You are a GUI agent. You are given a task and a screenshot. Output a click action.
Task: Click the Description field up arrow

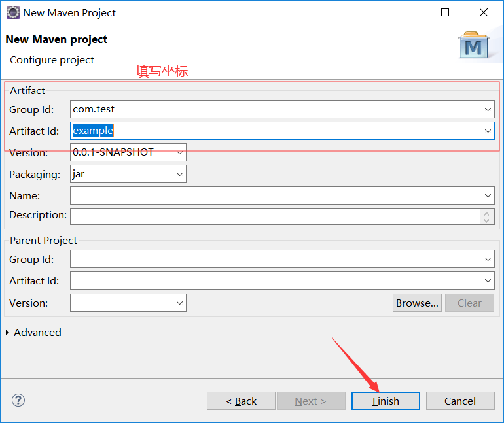click(486, 213)
